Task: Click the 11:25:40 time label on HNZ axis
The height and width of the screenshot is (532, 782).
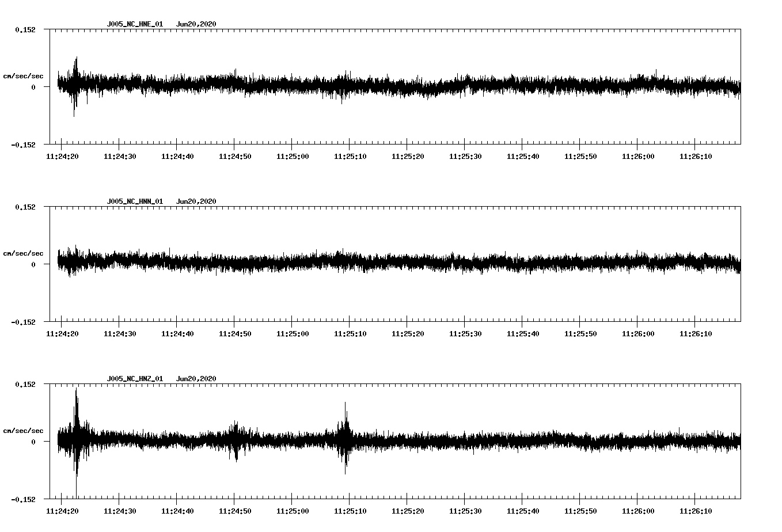Action: [523, 511]
